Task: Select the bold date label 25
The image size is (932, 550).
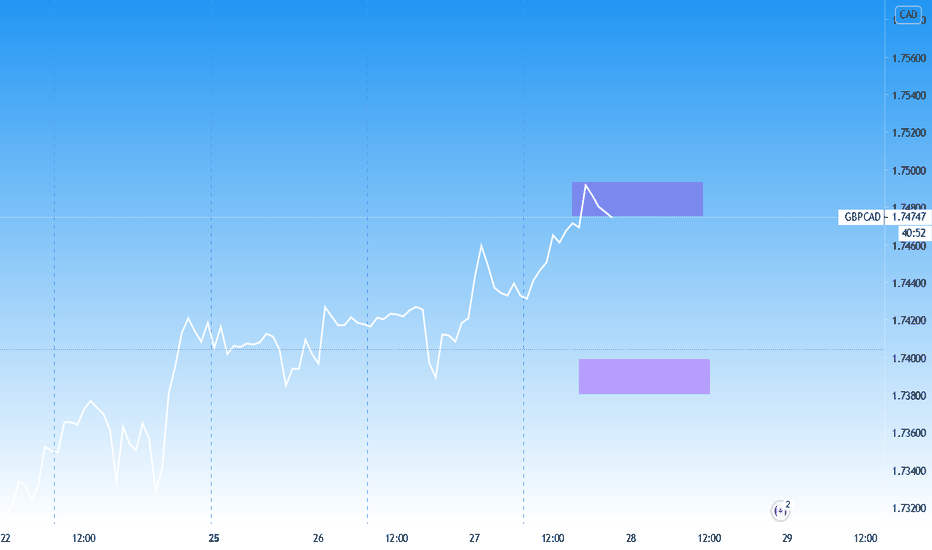Action: (214, 538)
